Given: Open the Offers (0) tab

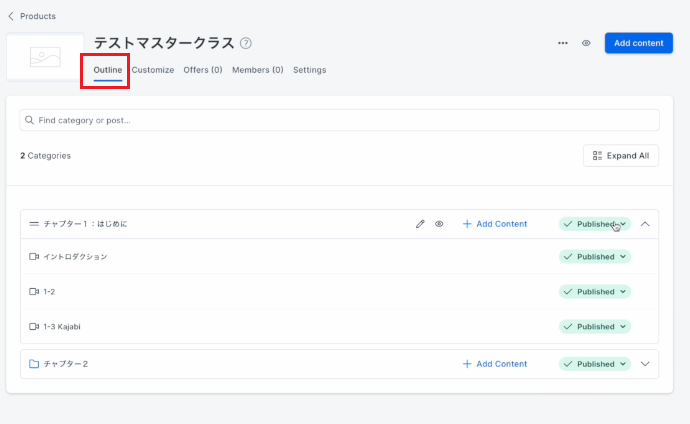Looking at the screenshot, I should tap(203, 70).
